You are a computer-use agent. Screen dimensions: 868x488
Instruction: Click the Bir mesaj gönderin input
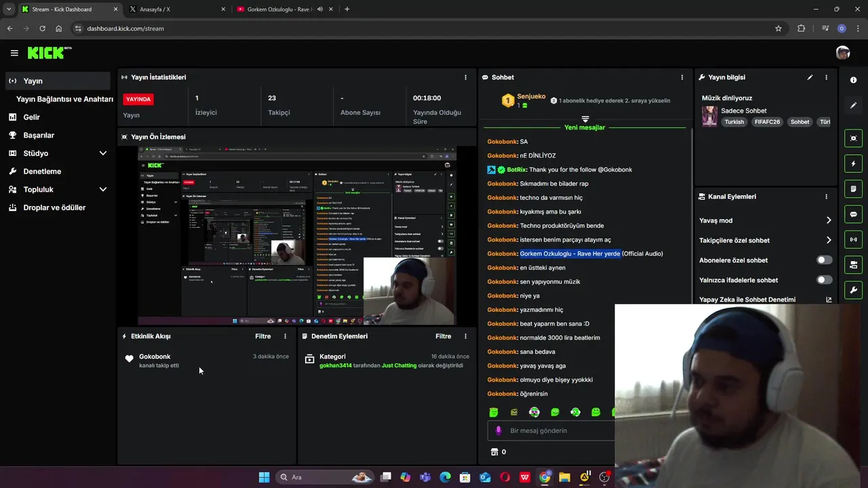551,430
